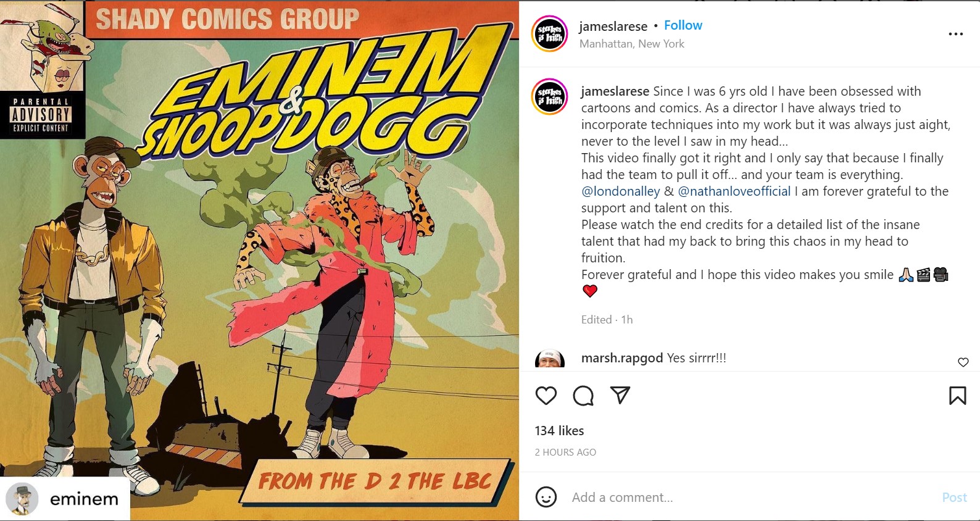Click jameslarese avatar beside the caption

550,97
